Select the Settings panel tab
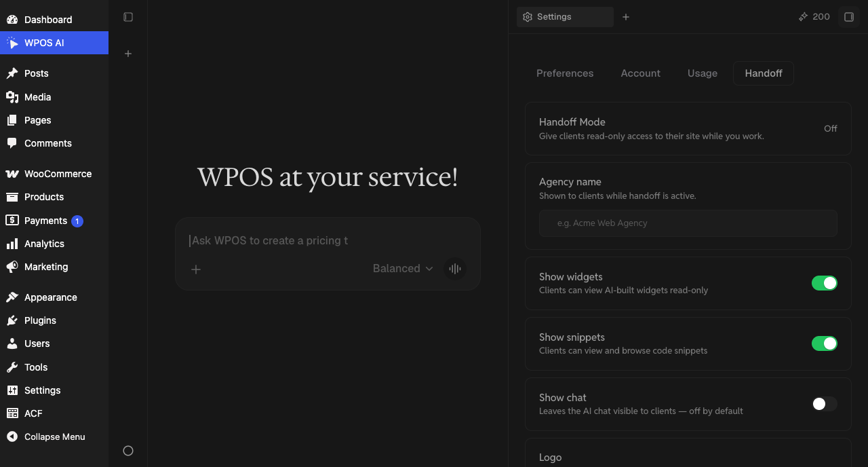Image resolution: width=868 pixels, height=467 pixels. point(565,17)
